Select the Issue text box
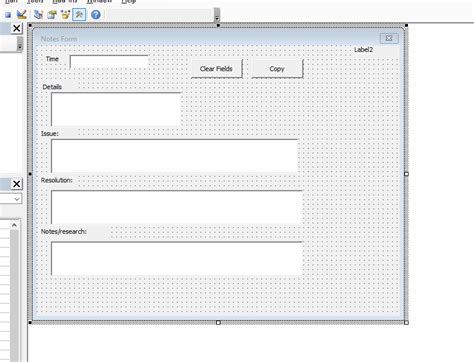The image size is (474, 362). [174, 156]
